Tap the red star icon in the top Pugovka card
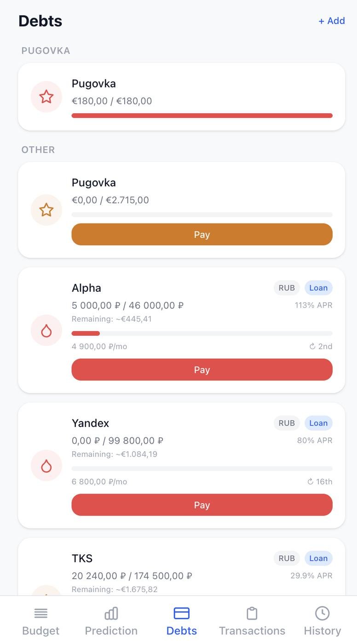357x644 pixels. 46,97
